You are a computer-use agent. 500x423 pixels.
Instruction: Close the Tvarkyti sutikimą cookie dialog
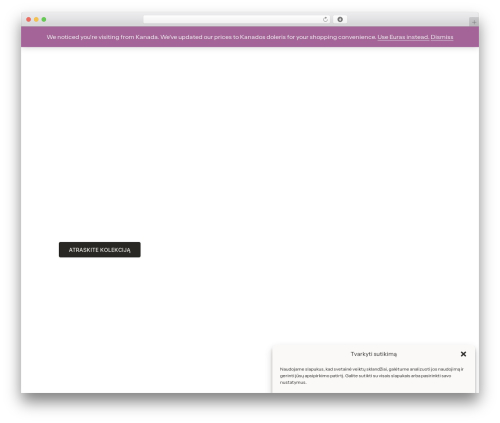coord(463,354)
